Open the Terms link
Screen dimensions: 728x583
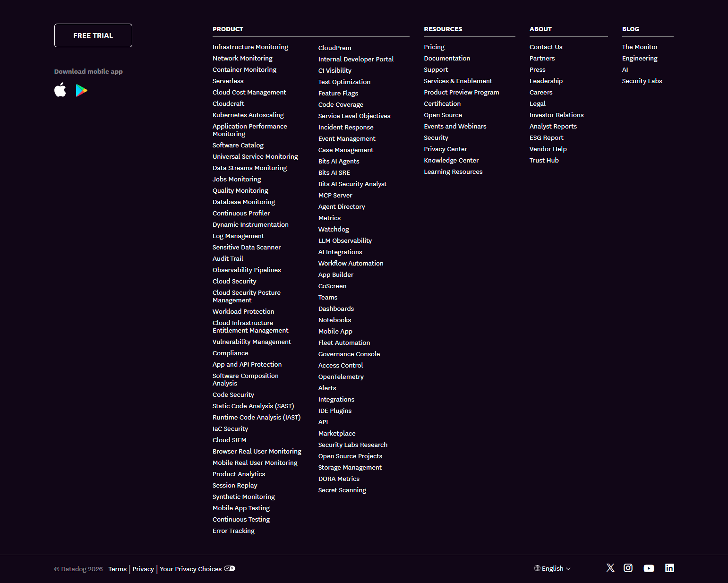coord(117,569)
